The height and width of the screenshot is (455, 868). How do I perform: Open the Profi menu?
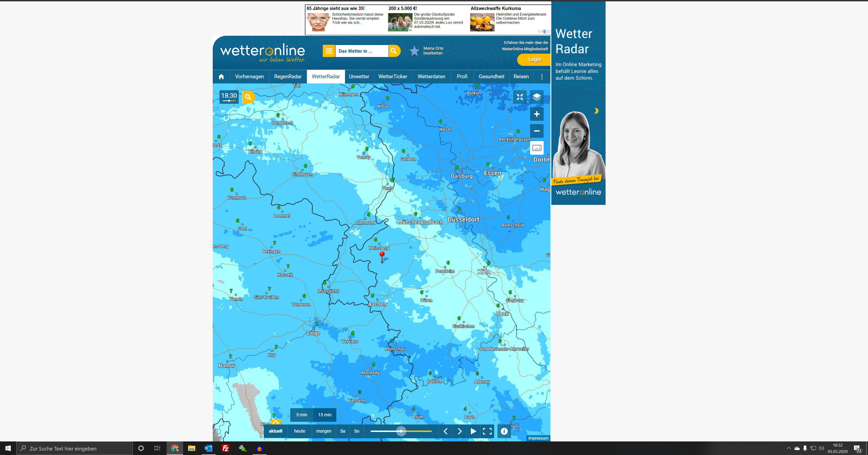coord(462,76)
